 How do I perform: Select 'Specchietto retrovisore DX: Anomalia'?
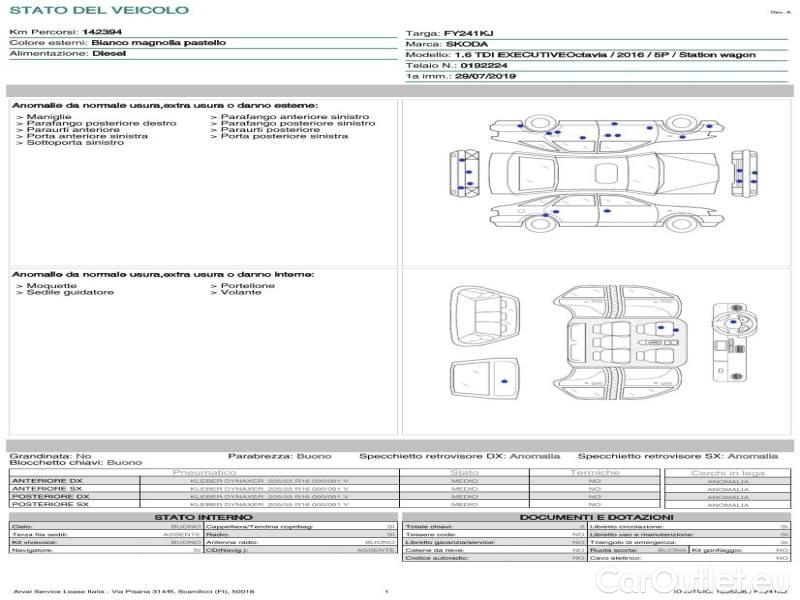460,456
